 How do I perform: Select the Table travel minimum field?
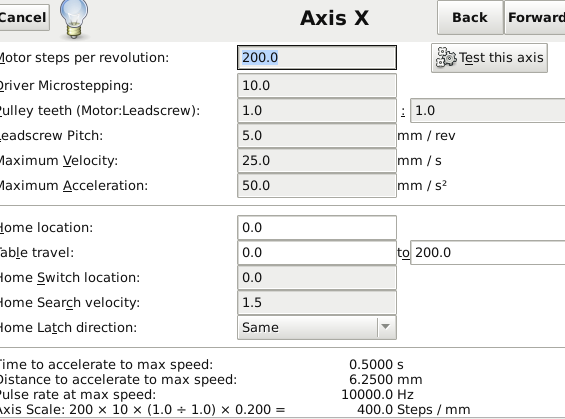(317, 253)
